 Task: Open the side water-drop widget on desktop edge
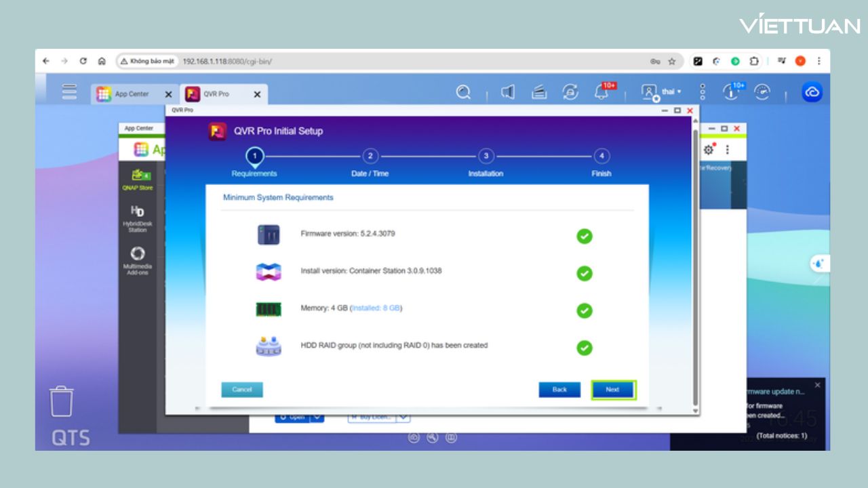coord(820,264)
